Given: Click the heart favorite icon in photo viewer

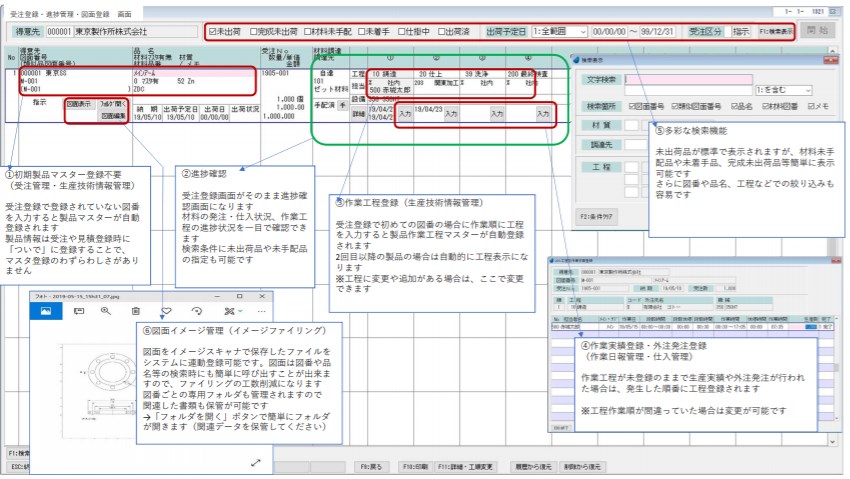Looking at the screenshot, I should [166, 311].
